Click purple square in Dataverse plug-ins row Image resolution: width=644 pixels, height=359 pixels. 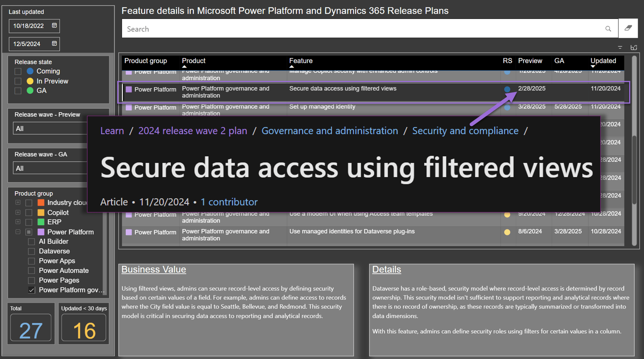click(x=129, y=232)
